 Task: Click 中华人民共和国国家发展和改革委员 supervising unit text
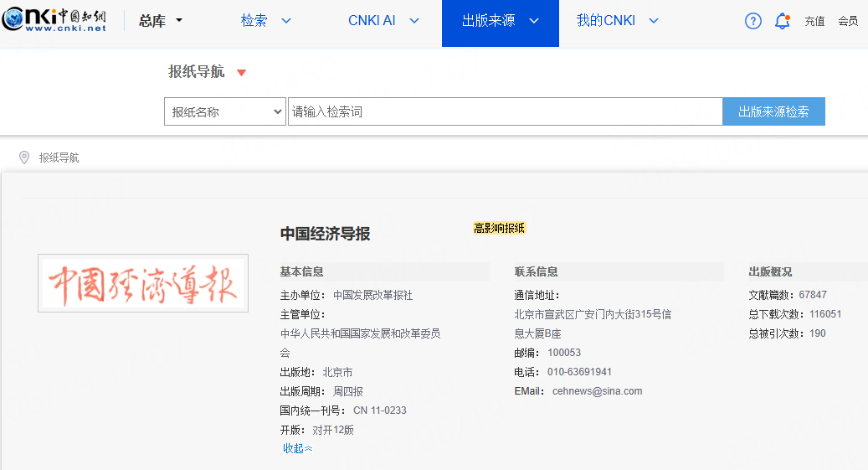(361, 333)
